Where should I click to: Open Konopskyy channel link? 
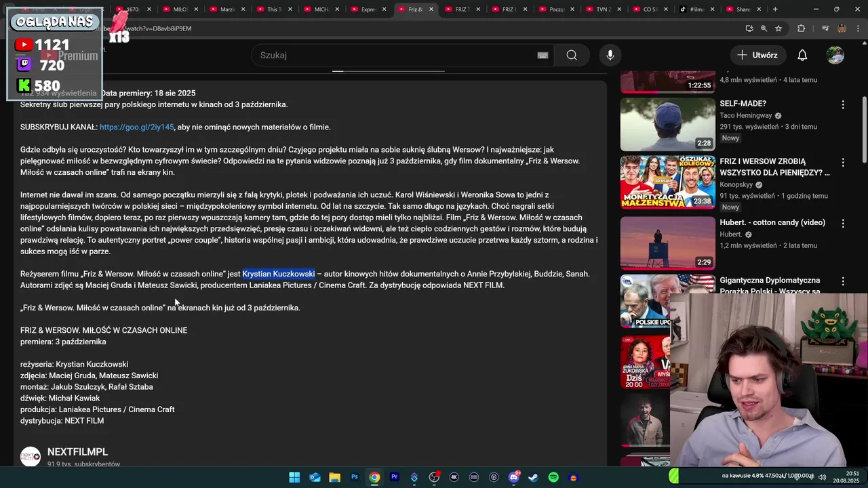[737, 185]
